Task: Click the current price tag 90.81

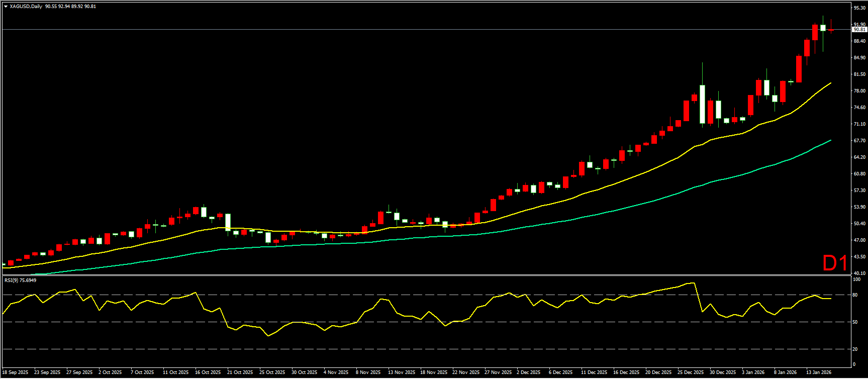Action: click(859, 30)
